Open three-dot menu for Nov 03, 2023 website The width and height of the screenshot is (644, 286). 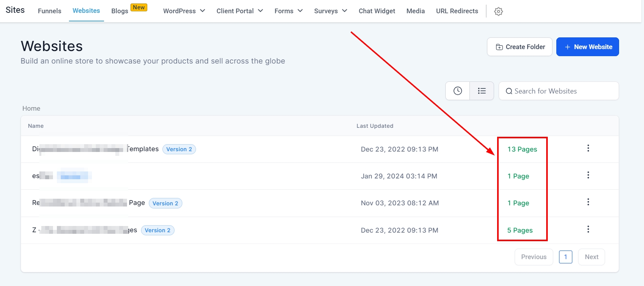click(x=588, y=202)
